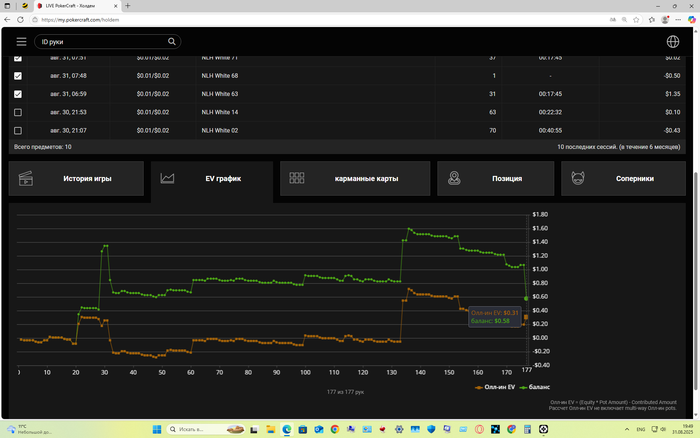This screenshot has height=438, width=700.
Task: Open Calculator from taskbar
Action: pos(527,430)
